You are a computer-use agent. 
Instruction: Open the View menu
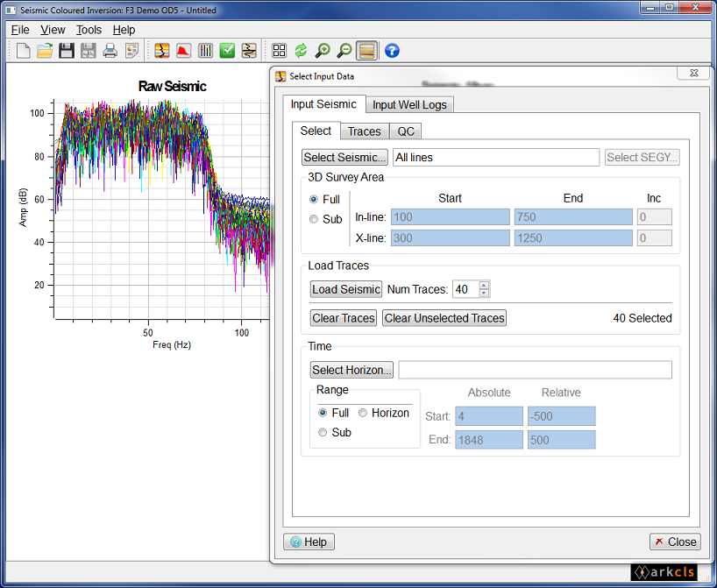53,30
